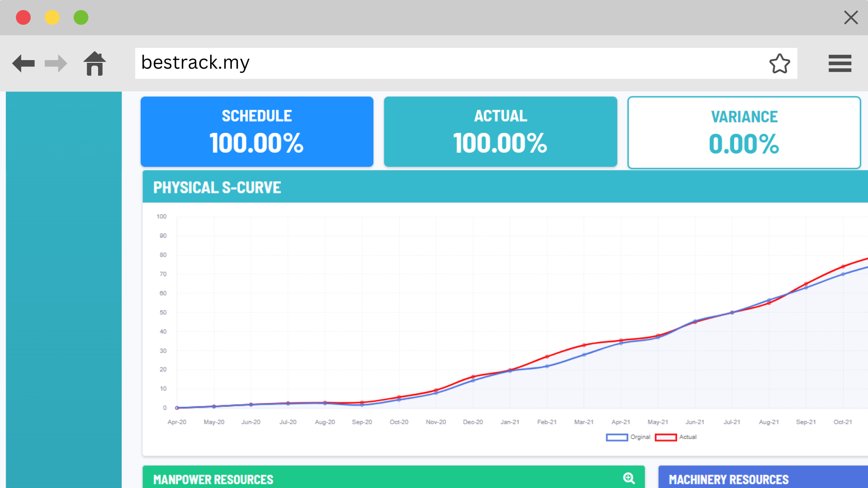
Task: Bookmark bestrack.my via the star icon
Action: coord(780,63)
